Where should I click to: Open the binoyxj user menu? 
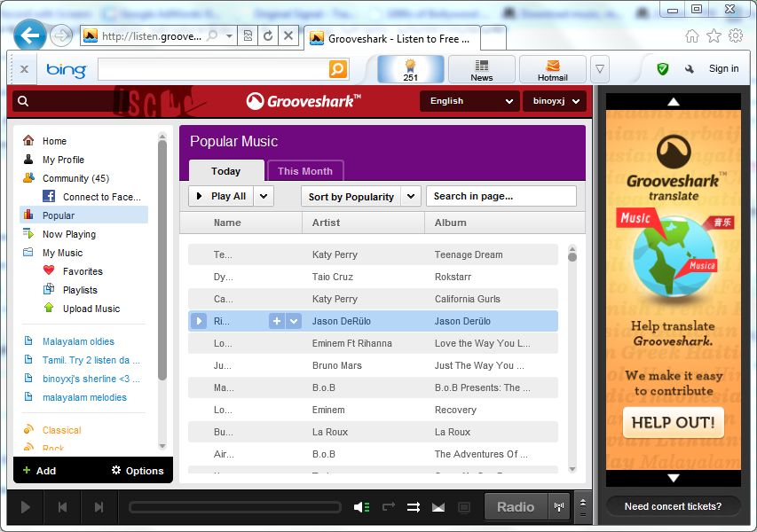pyautogui.click(x=555, y=101)
